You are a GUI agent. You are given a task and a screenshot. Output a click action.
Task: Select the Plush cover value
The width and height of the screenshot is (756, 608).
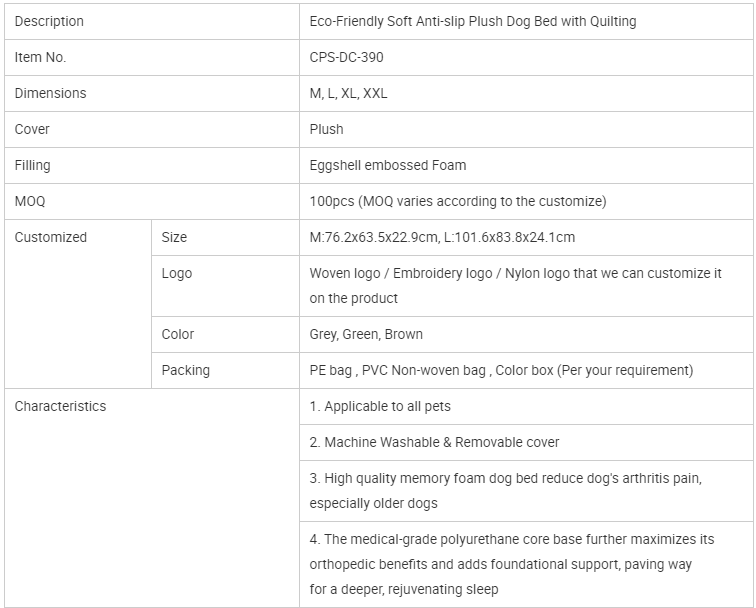coord(326,129)
